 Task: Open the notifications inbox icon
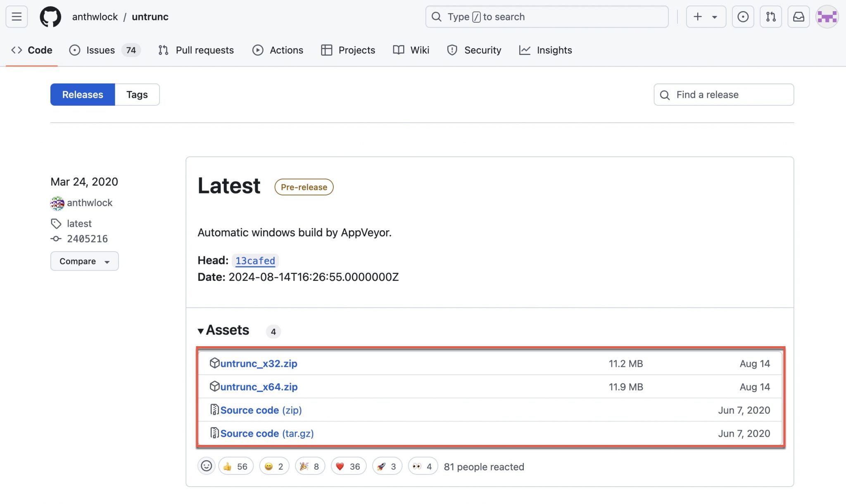point(798,17)
